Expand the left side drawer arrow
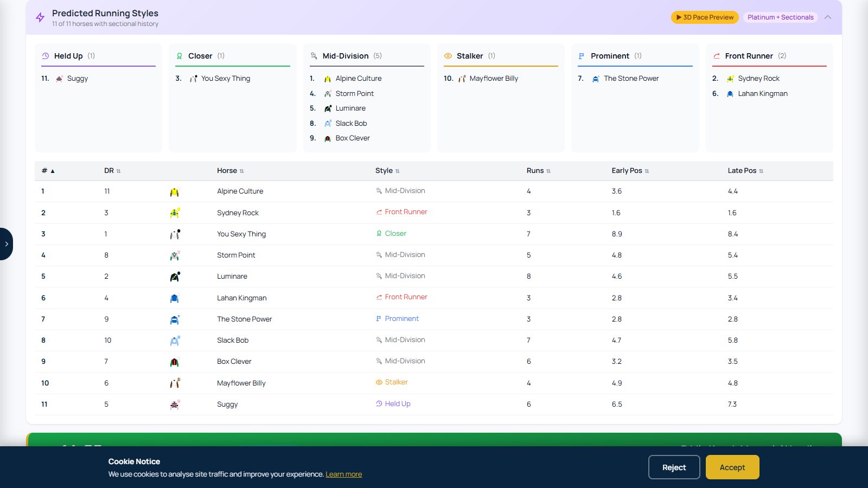The width and height of the screenshot is (868, 488). click(x=6, y=244)
